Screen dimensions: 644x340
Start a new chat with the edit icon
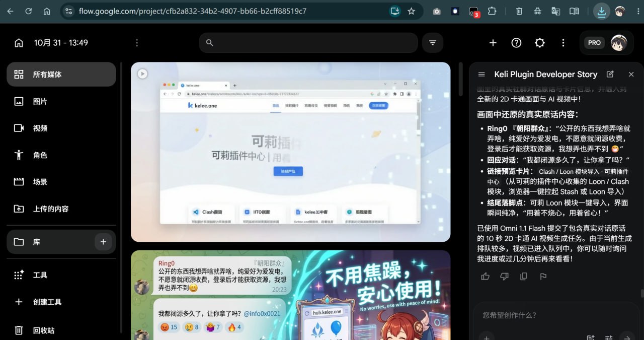point(610,74)
